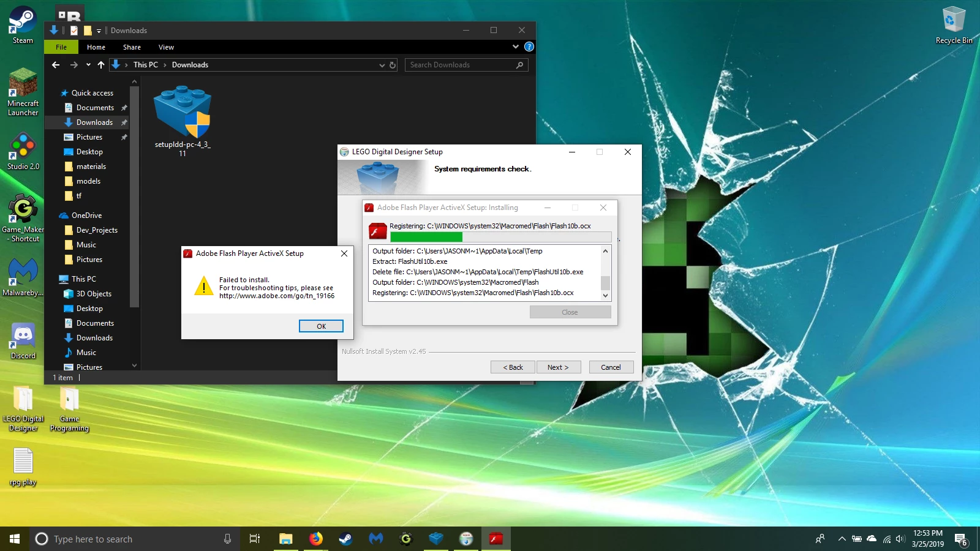980x551 pixels.
Task: Open Task View on the taskbar
Action: point(255,539)
